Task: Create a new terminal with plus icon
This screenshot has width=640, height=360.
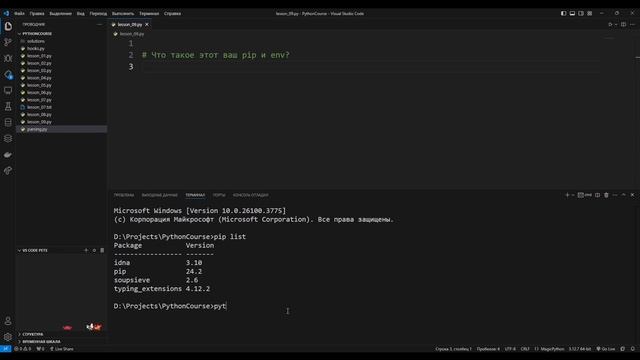Action: (567, 195)
